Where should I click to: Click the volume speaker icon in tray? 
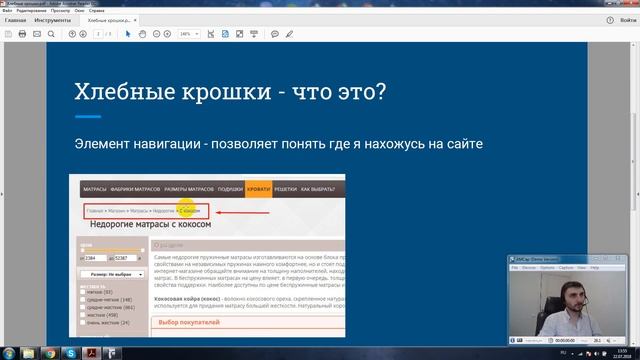coord(596,354)
